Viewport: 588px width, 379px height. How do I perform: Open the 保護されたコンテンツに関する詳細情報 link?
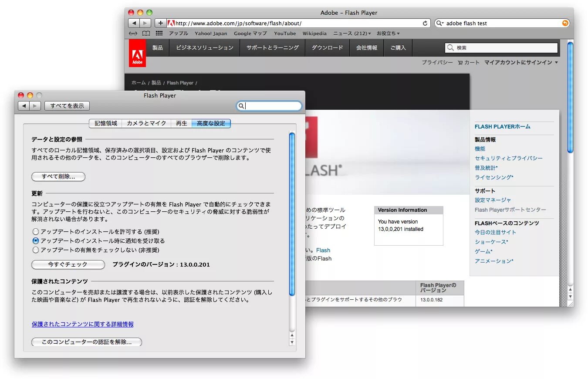click(x=83, y=324)
